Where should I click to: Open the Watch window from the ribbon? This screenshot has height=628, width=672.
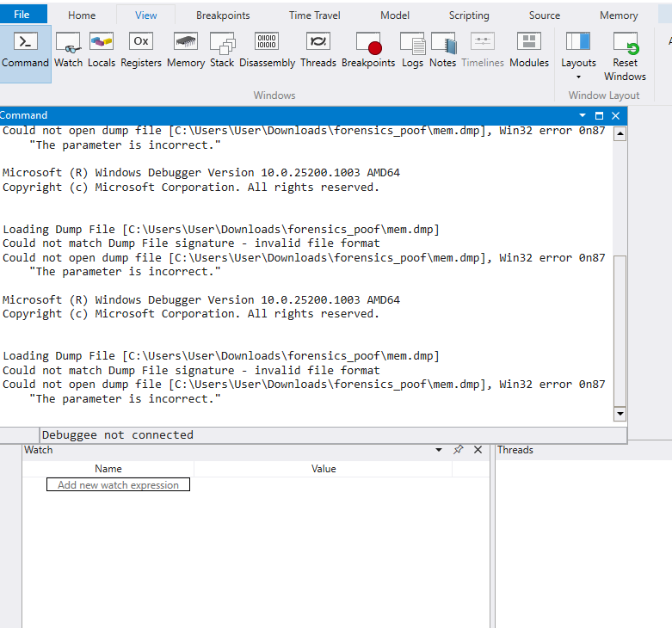(x=68, y=51)
